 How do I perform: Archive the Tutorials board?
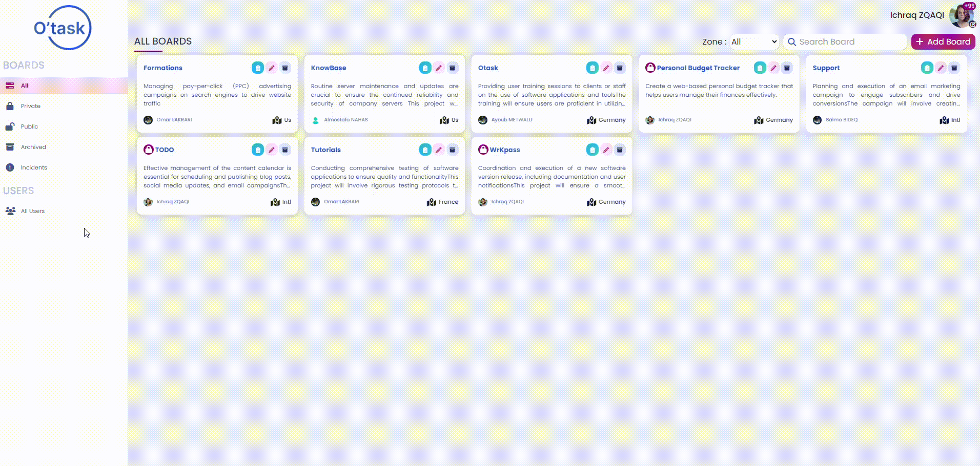point(452,150)
